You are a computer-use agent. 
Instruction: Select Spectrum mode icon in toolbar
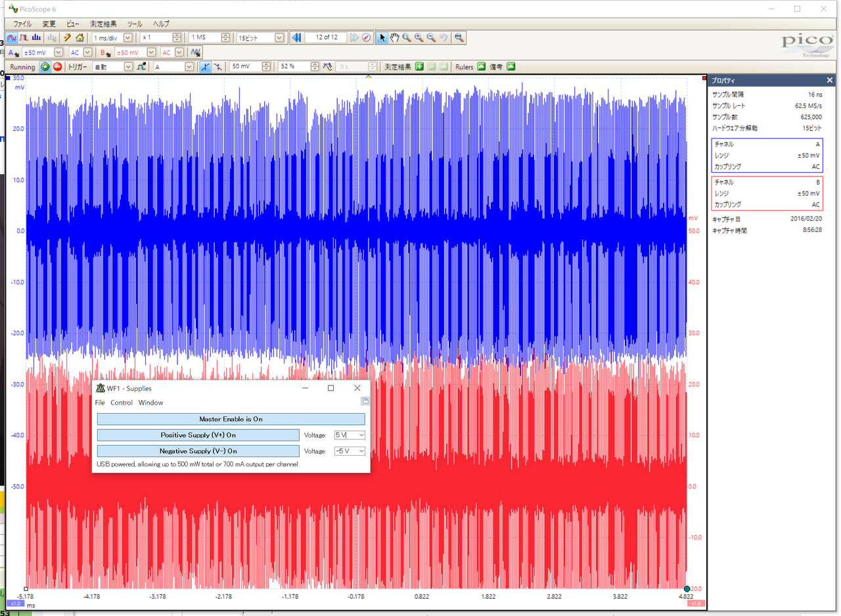coord(37,37)
